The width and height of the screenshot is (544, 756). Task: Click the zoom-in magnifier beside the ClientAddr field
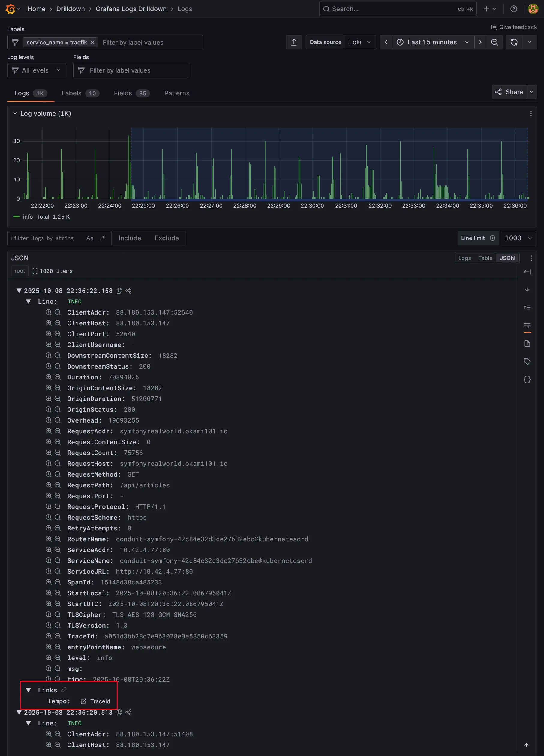49,312
